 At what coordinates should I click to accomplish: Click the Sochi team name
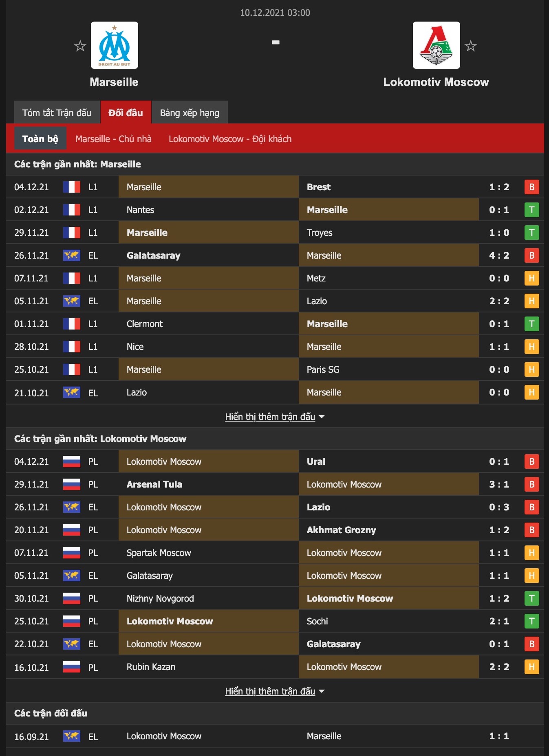tap(317, 621)
